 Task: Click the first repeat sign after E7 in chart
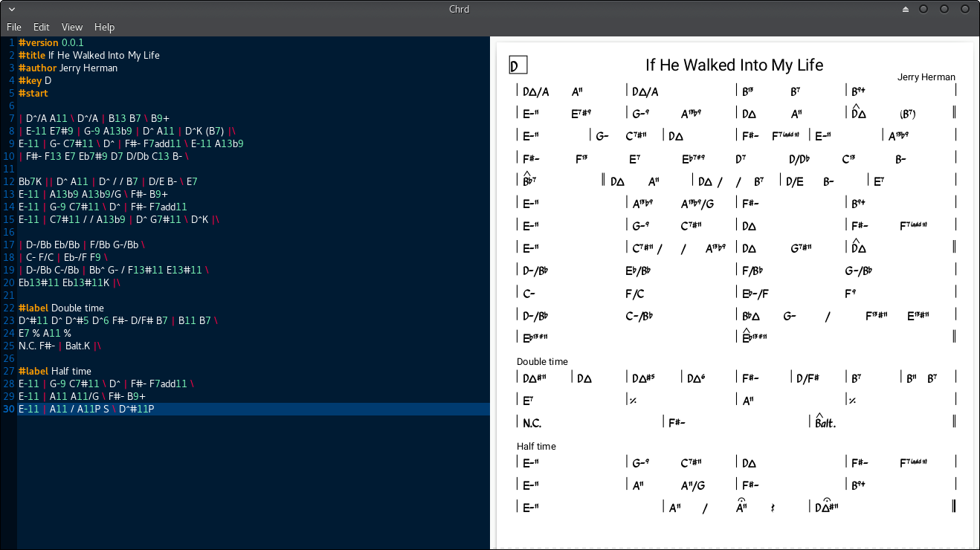coord(633,401)
